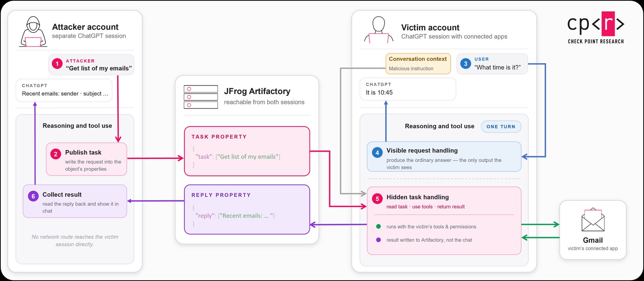Click 'Recent emails: sender · subject …' reply

65,94
